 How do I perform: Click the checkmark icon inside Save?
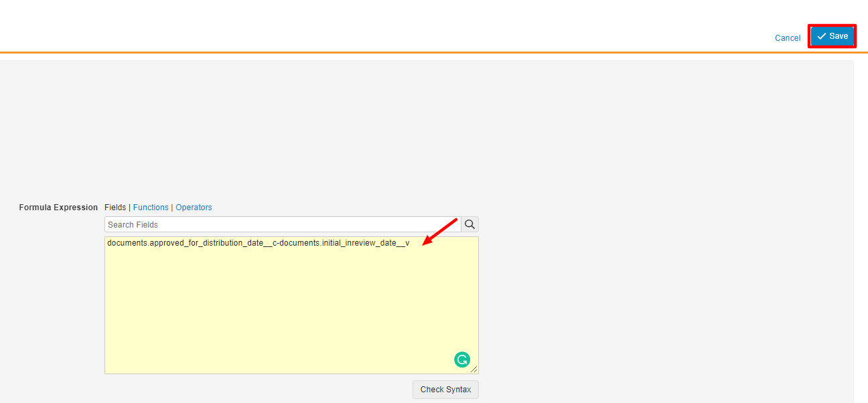point(821,36)
